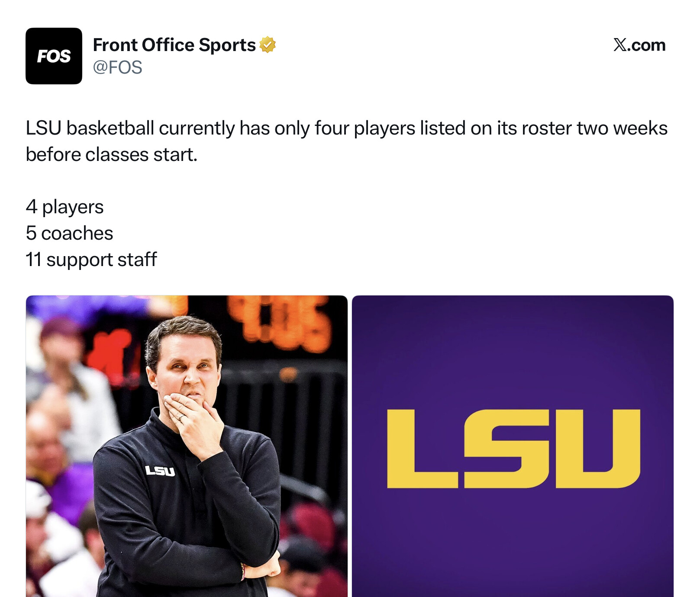Open the coach photo thumbnail
The image size is (700, 597).
pos(187,446)
